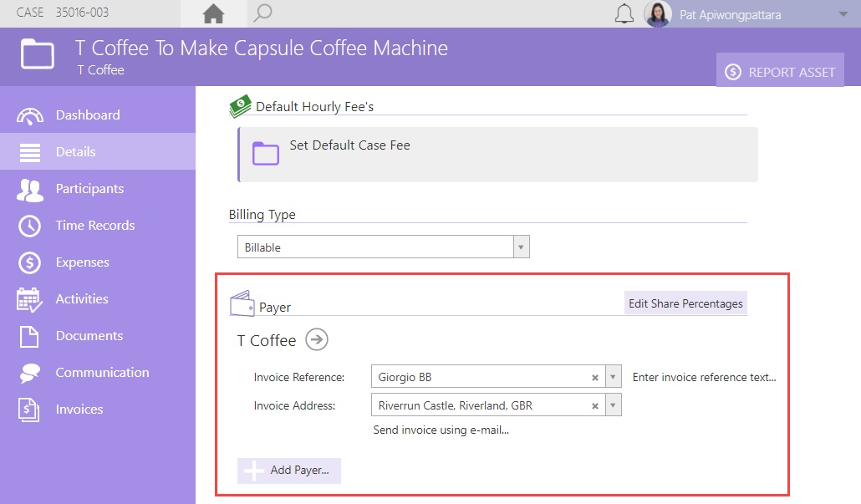Click the Participants people icon
861x504 pixels.
point(29,190)
